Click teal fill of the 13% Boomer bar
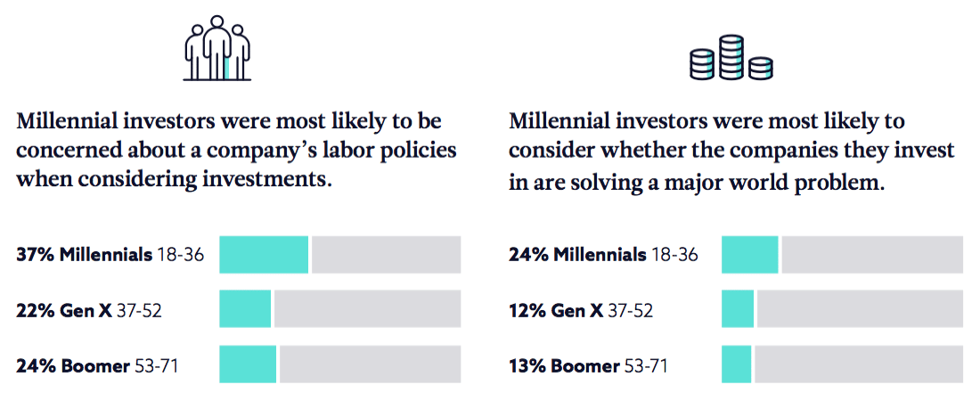980x401 pixels. [737, 365]
